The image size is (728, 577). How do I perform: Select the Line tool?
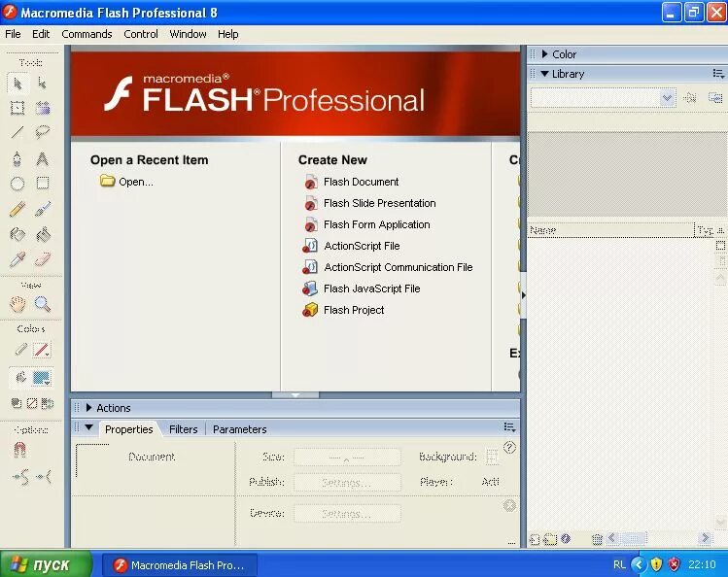pyautogui.click(x=17, y=133)
